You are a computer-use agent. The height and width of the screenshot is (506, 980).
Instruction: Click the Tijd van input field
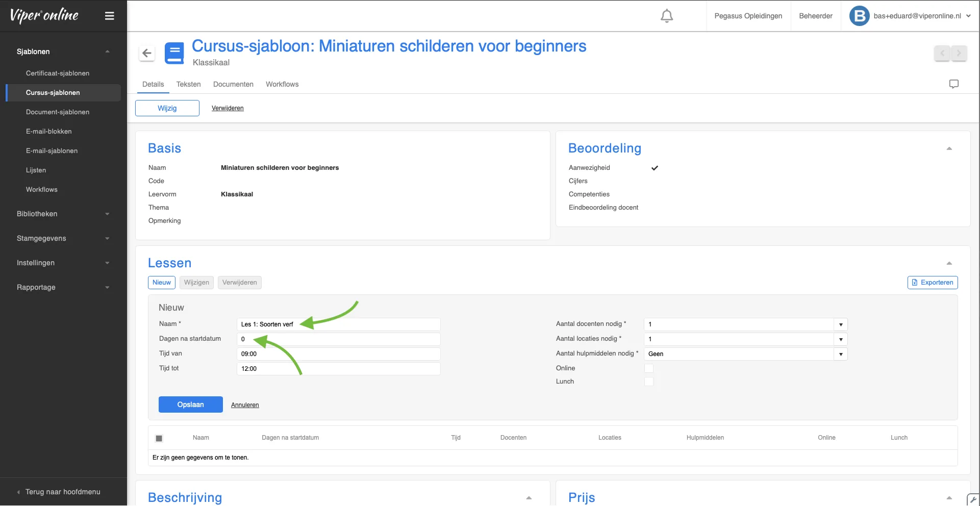[338, 354]
